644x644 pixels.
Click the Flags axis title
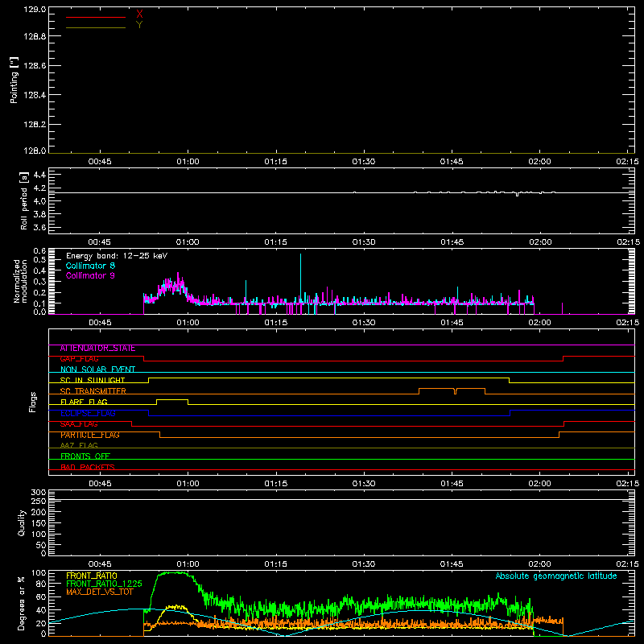pyautogui.click(x=33, y=402)
